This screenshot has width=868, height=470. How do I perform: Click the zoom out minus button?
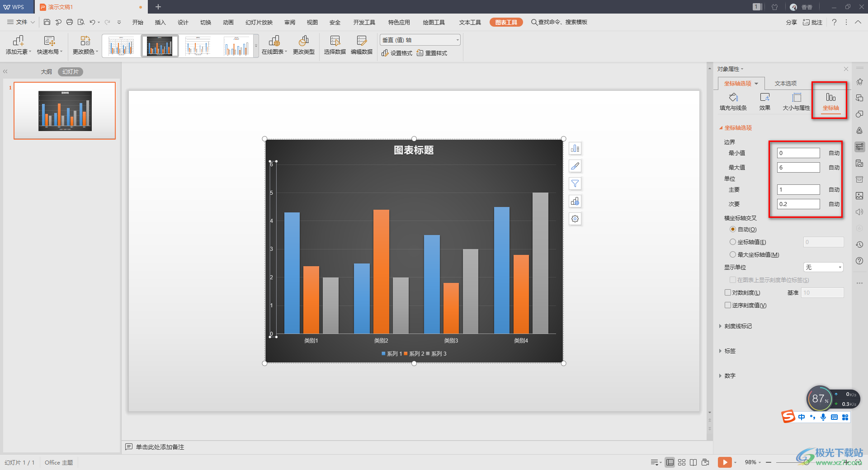(768, 462)
